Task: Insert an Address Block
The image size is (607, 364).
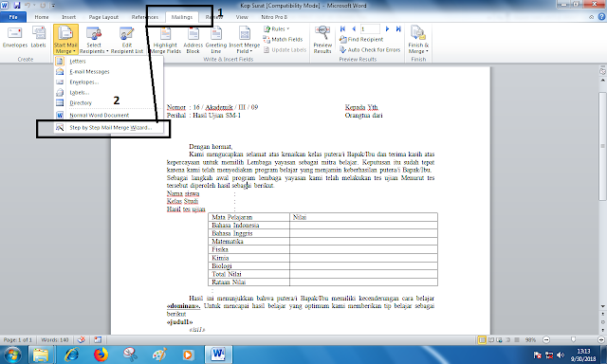Action: point(193,40)
